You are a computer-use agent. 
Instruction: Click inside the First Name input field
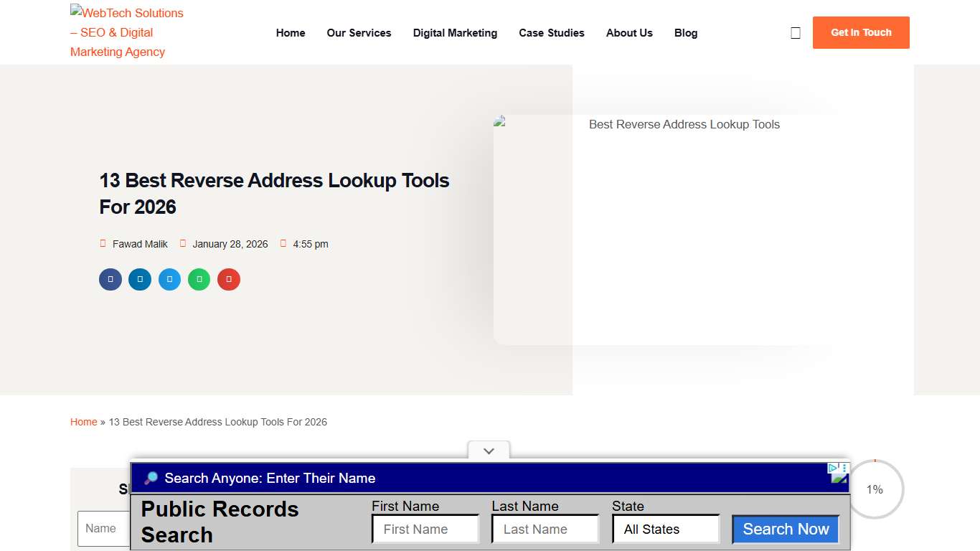click(x=425, y=529)
